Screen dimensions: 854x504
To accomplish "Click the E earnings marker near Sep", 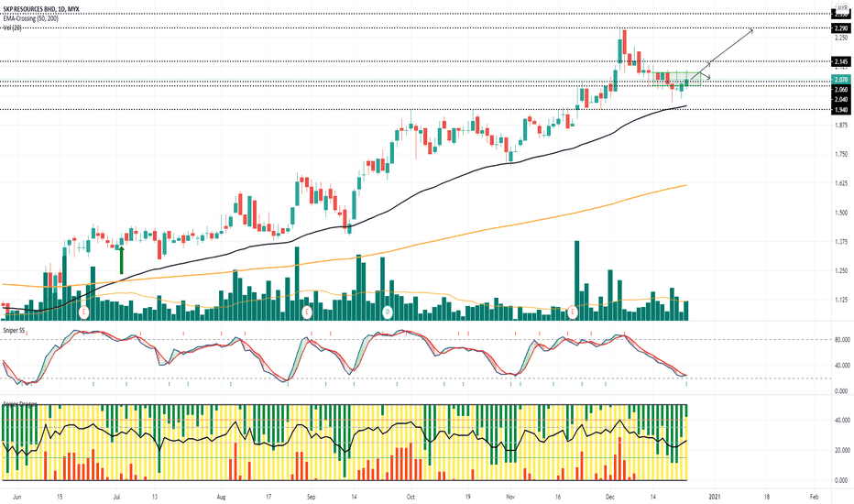I will [x=307, y=312].
